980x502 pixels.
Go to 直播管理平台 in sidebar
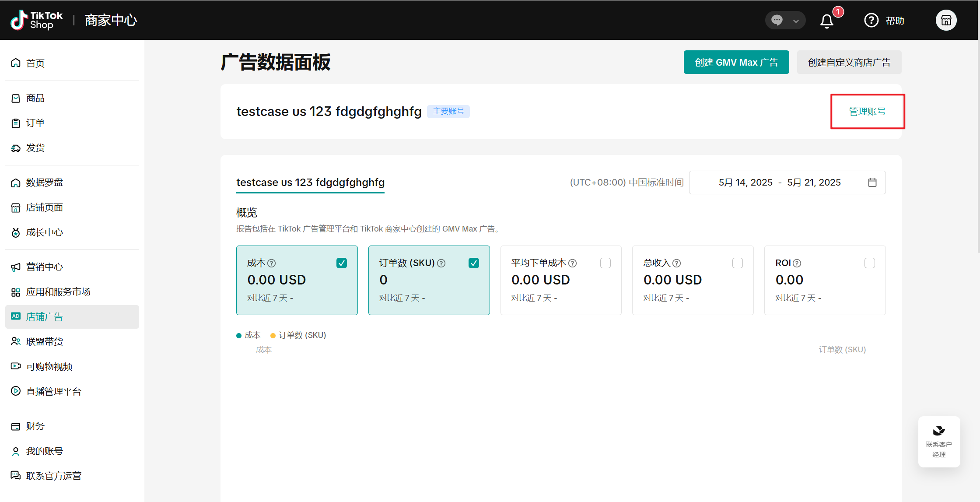pos(53,391)
